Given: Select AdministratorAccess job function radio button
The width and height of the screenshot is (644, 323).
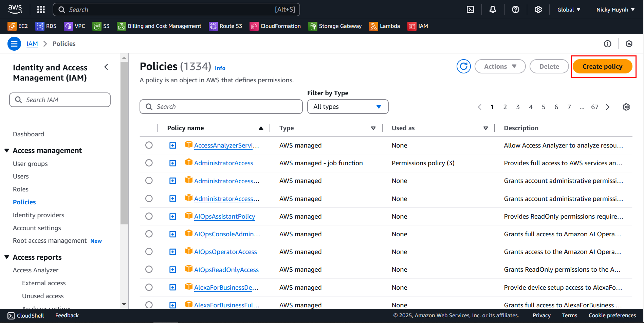Looking at the screenshot, I should [x=149, y=163].
